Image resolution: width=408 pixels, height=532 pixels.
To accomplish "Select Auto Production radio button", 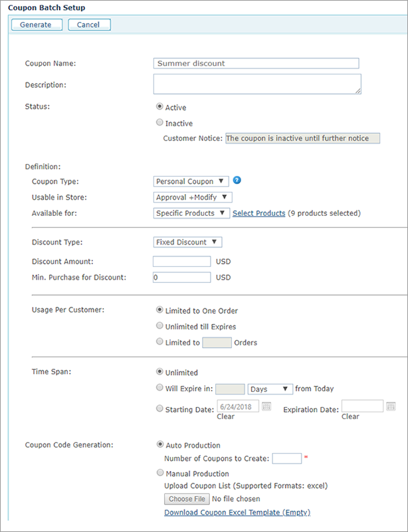I will coord(159,444).
